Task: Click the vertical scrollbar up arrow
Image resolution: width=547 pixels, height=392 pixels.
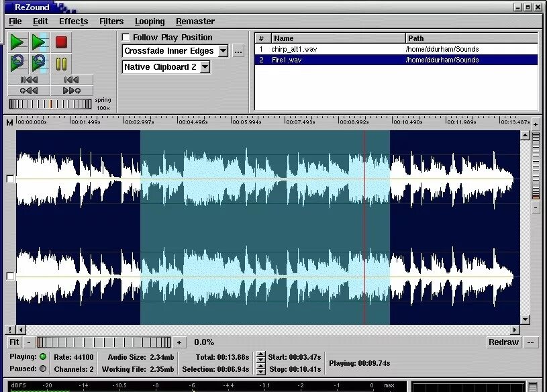Action: pos(525,135)
